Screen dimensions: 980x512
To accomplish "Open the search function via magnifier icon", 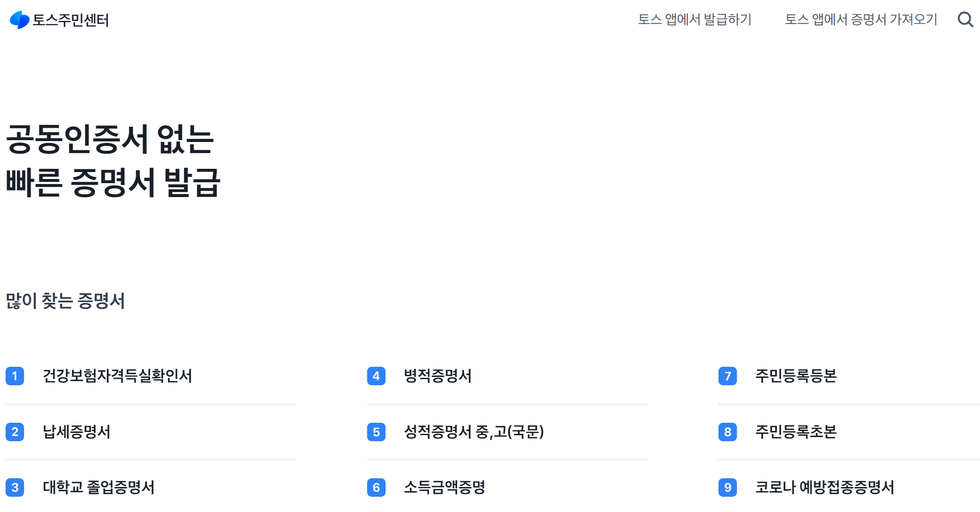I will click(965, 19).
